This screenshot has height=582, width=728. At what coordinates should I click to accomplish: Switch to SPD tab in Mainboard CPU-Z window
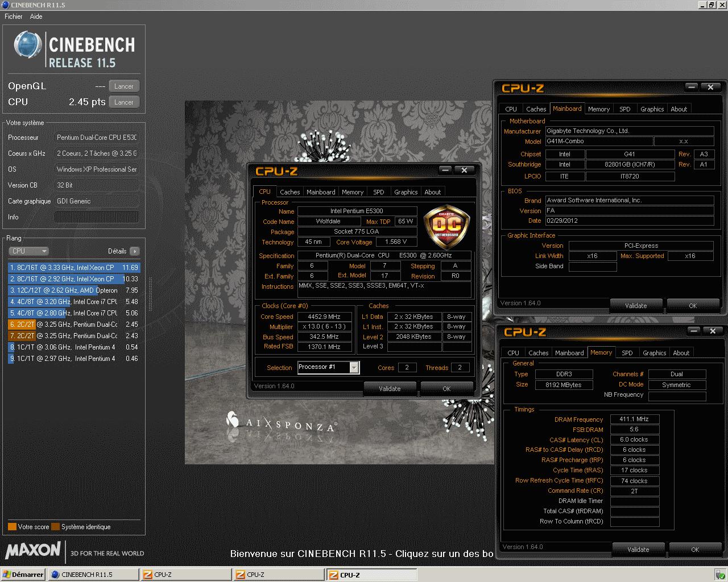(x=625, y=109)
